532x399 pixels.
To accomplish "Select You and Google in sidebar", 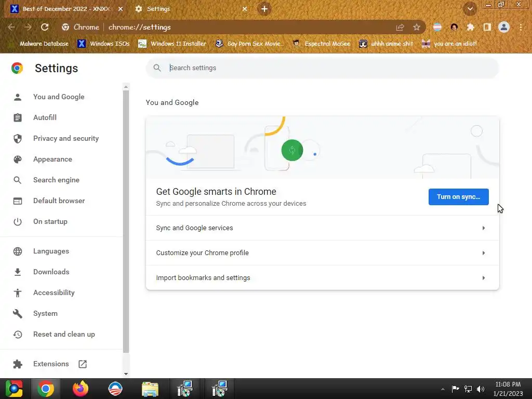I will point(58,97).
